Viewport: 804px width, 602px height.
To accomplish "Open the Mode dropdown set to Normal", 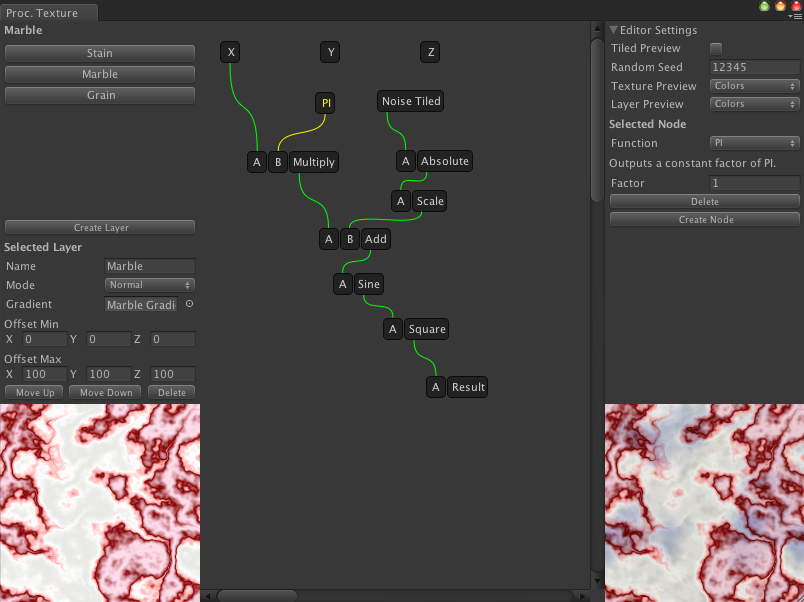I will click(x=150, y=285).
